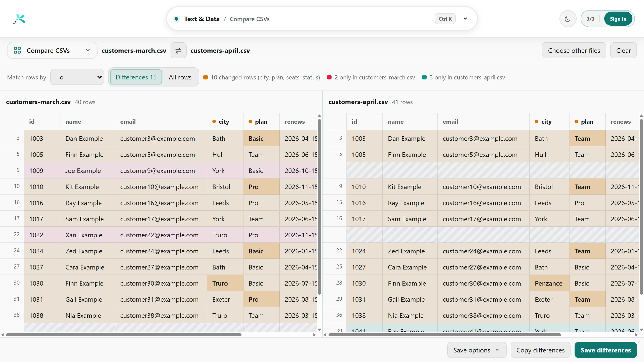Expand the tool search chevron
Screen dimensions: 644x362
coord(465,19)
